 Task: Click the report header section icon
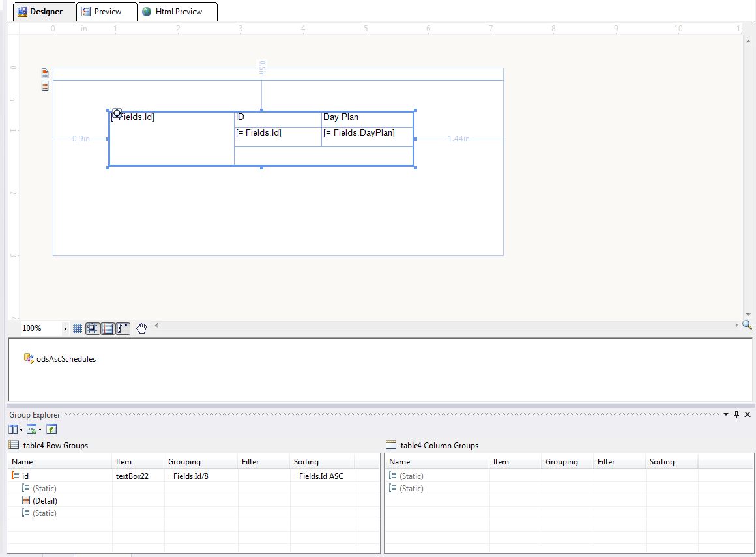tap(45, 74)
